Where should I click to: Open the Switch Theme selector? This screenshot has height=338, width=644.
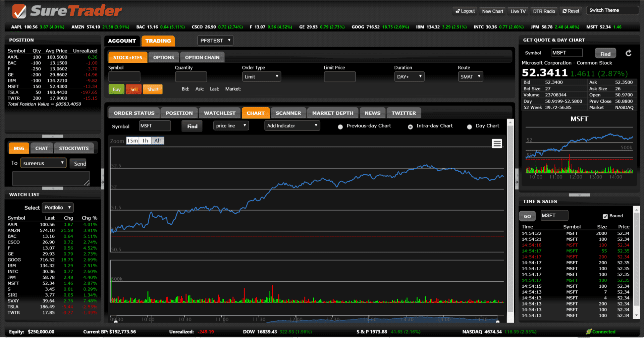[612, 10]
